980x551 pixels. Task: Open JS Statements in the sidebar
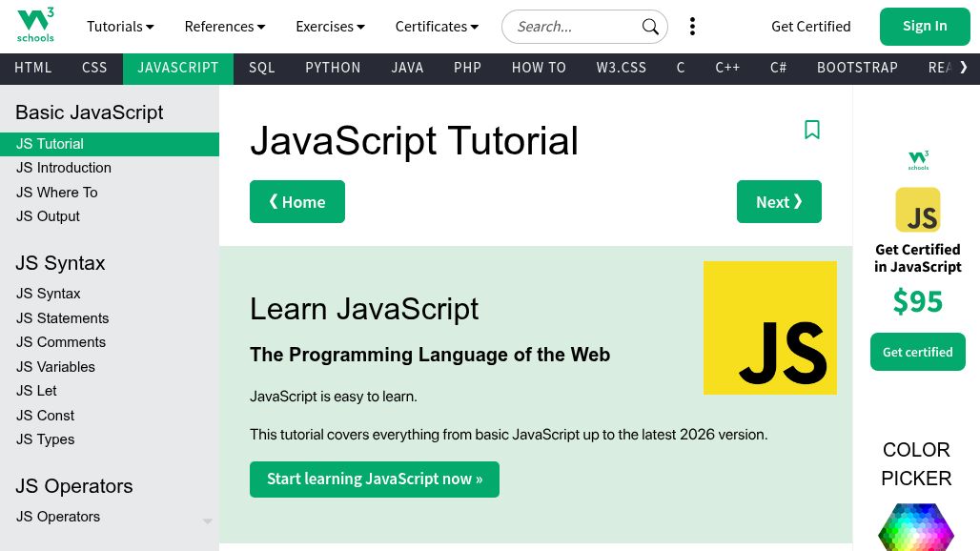[x=110, y=318]
